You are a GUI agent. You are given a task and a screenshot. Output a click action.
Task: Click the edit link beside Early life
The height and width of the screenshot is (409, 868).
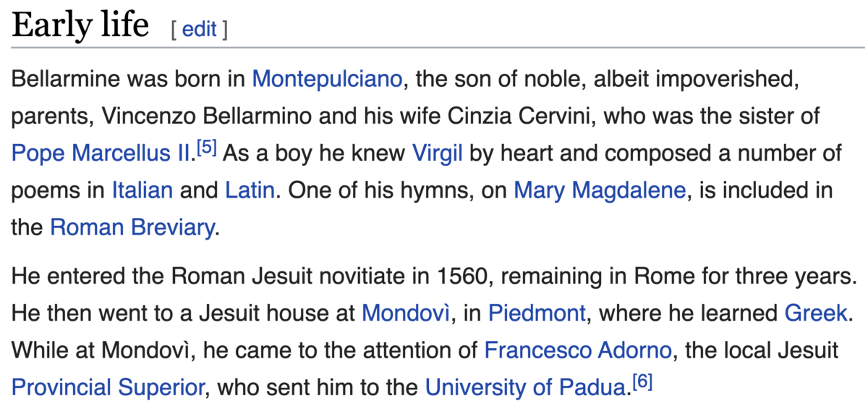(x=199, y=30)
